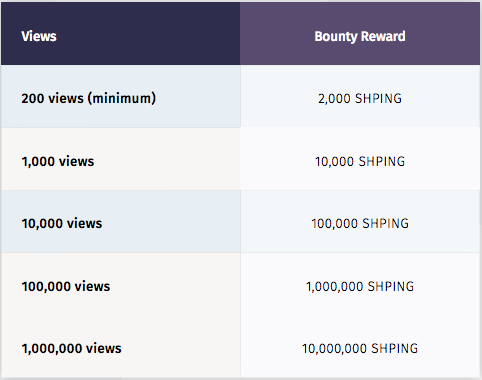This screenshot has height=380, width=482.
Task: Select the 100,000 views row label
Action: click(66, 286)
